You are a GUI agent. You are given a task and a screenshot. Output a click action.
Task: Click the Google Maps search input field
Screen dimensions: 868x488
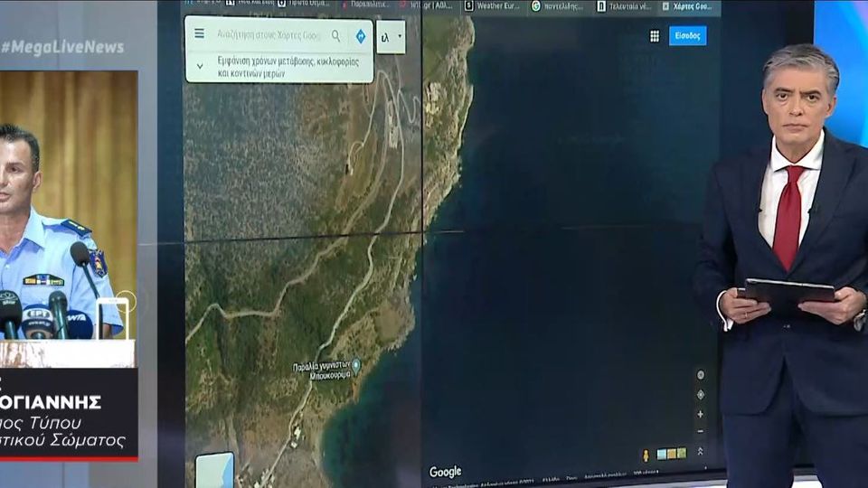268,36
